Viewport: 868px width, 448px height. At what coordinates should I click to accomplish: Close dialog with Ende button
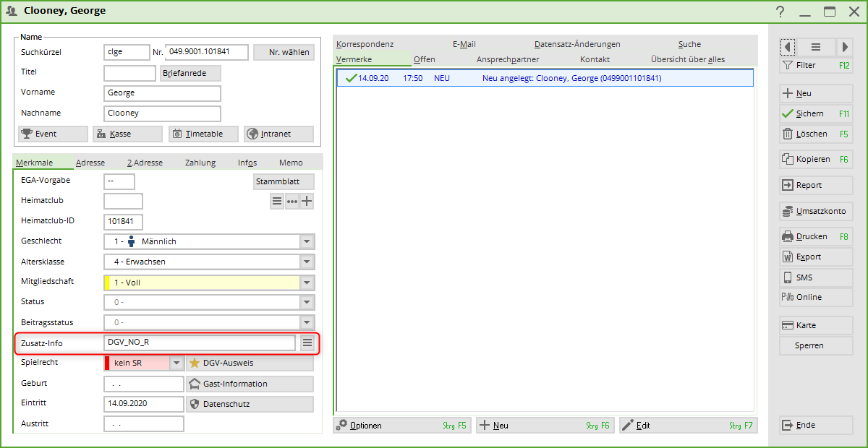[x=815, y=425]
